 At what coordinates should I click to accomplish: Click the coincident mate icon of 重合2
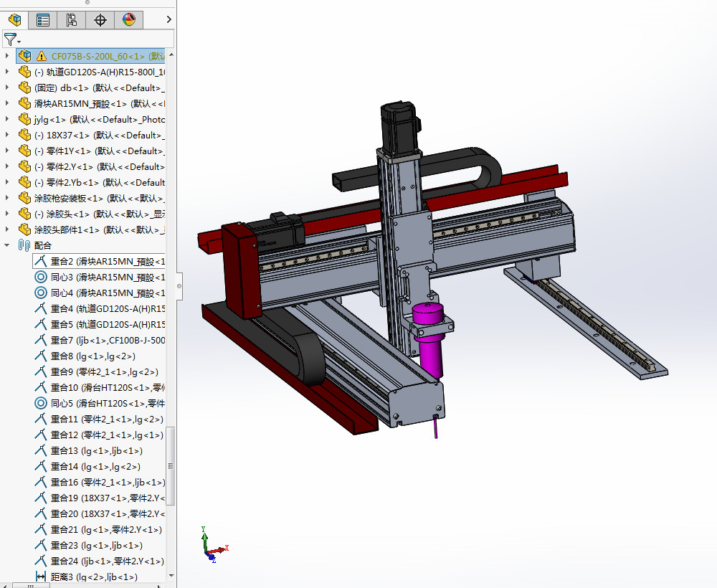41,261
